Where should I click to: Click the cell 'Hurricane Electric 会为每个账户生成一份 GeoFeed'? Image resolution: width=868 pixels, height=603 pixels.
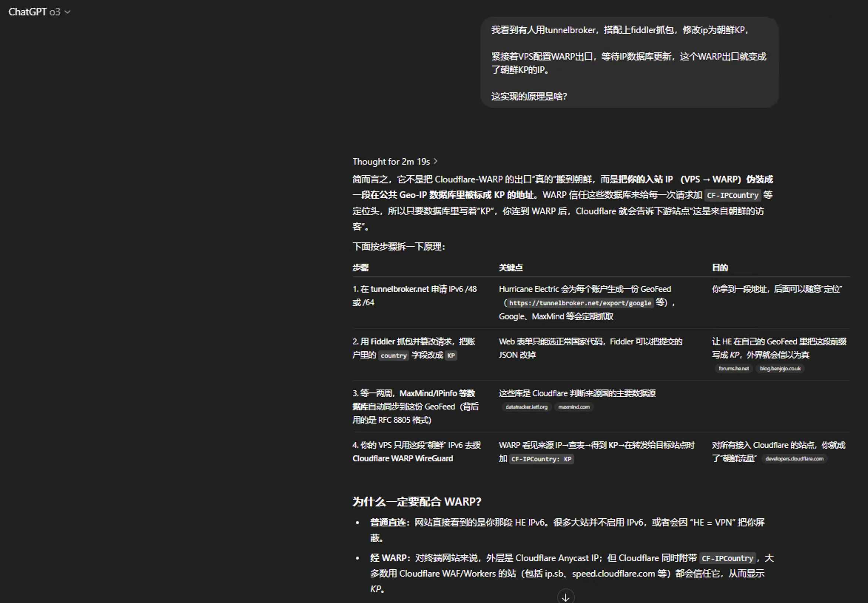coord(588,303)
